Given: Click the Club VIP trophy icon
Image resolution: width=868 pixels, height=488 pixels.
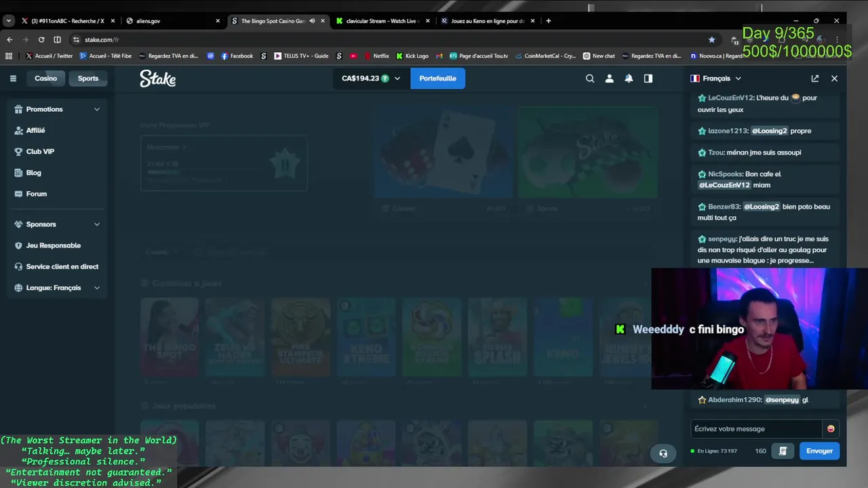Looking at the screenshot, I should 18,152.
